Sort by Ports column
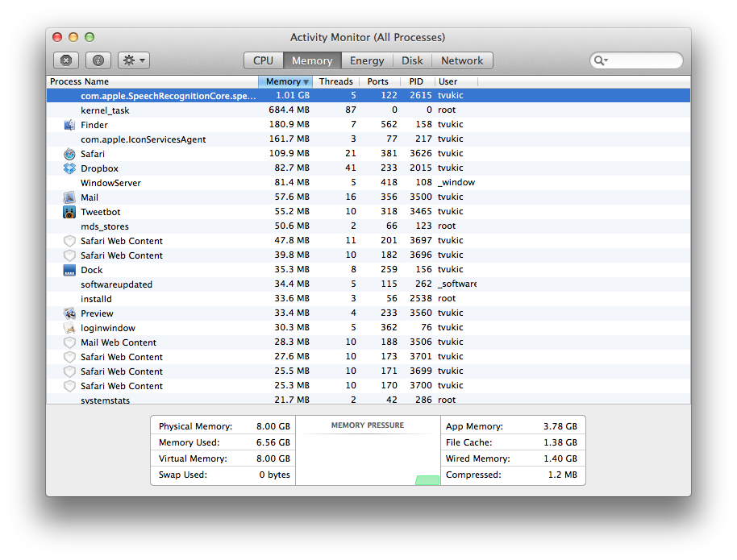Viewport: 737px width, 560px height. pos(380,81)
